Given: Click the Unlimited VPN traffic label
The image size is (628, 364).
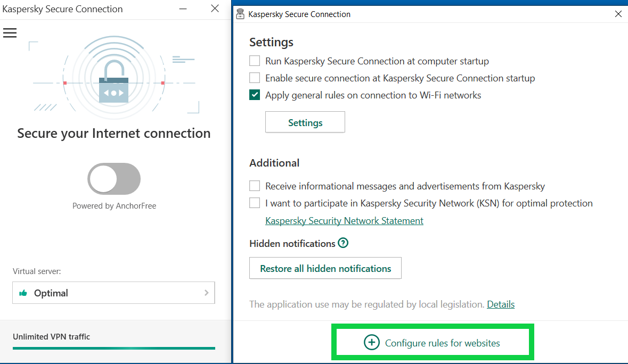Looking at the screenshot, I should point(51,336).
